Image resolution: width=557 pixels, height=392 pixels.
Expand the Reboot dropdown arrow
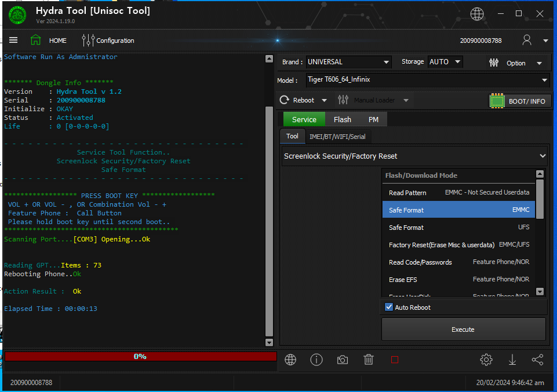pyautogui.click(x=324, y=100)
